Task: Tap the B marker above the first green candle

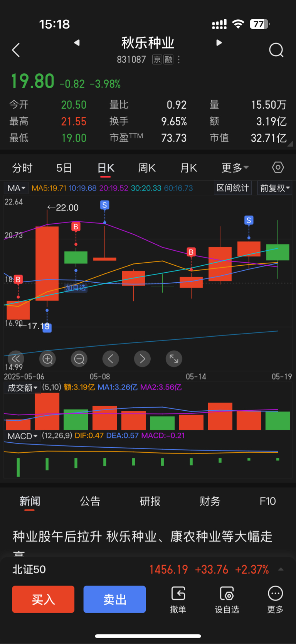Action: 76,227
